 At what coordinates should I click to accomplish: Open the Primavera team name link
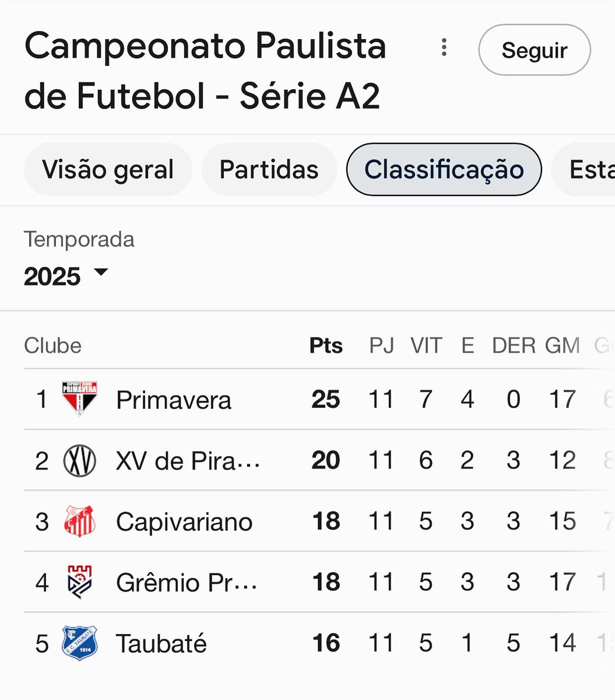(174, 400)
